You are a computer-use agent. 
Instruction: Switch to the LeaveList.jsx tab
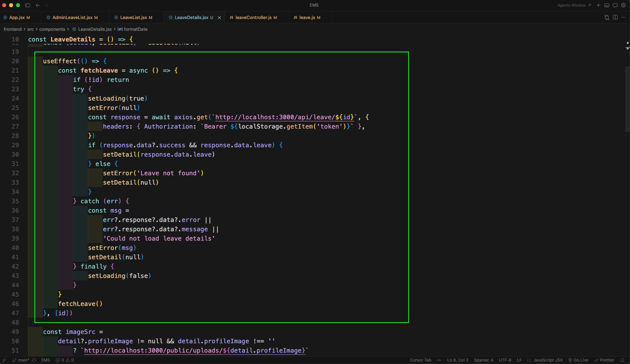tap(136, 17)
